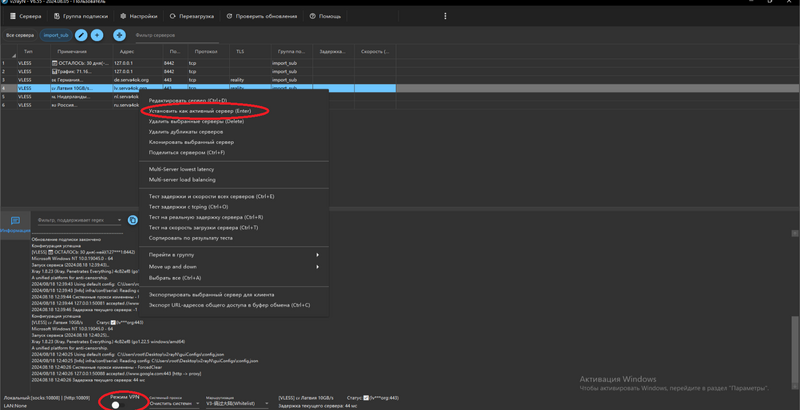Screen dimensions: 800x410
Task: Click the round icon beside the log filter
Action: point(132,220)
